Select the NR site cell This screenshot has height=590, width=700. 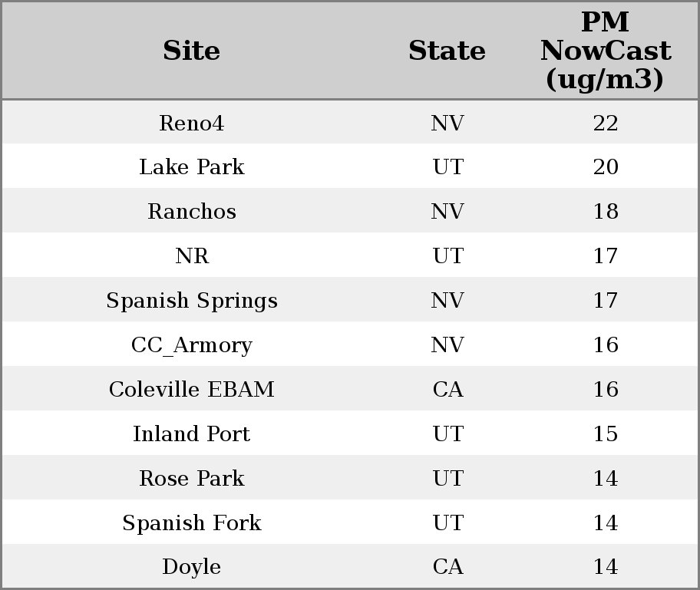(x=191, y=256)
